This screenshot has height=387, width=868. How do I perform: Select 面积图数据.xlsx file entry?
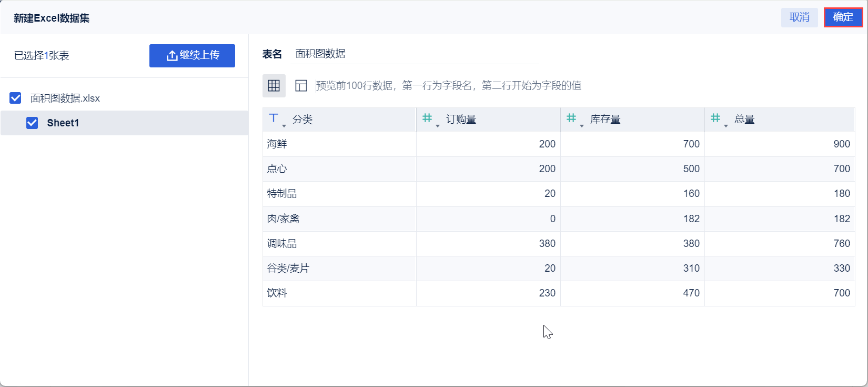65,98
